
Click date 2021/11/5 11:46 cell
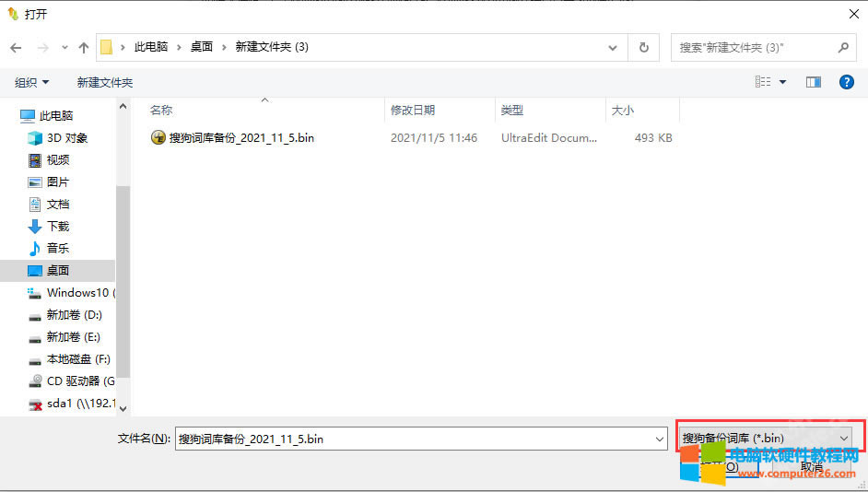pos(433,138)
